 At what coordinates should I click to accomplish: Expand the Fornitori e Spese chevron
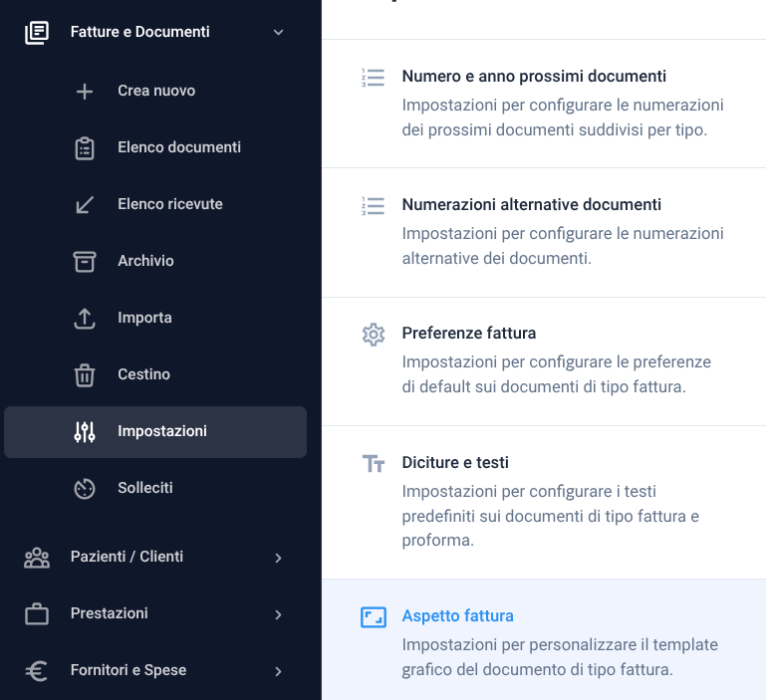point(278,671)
